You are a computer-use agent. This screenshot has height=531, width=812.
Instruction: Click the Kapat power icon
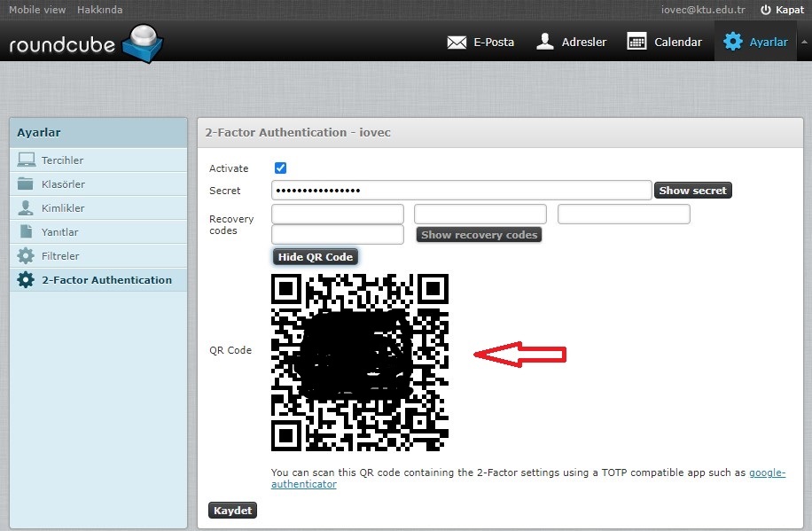[x=766, y=10]
